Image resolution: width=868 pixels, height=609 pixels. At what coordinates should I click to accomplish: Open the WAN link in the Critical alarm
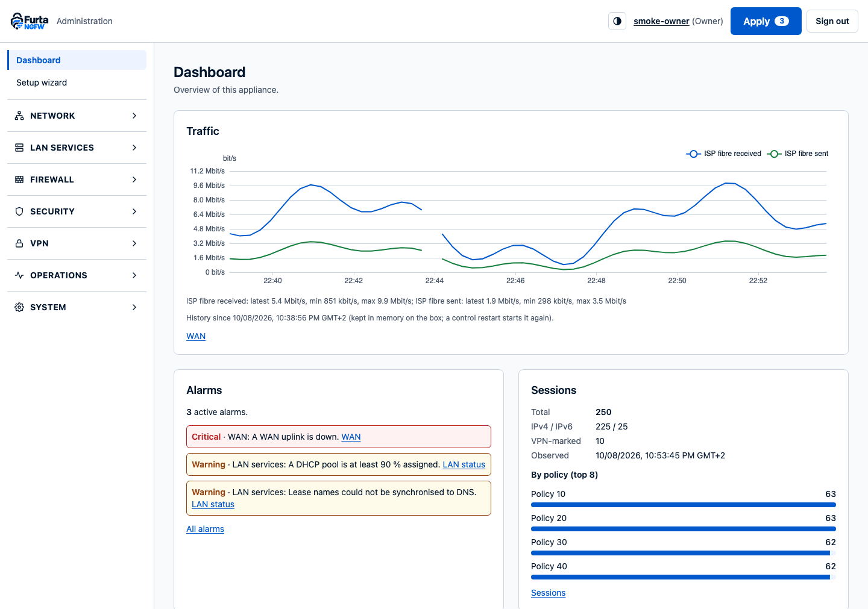(x=351, y=437)
